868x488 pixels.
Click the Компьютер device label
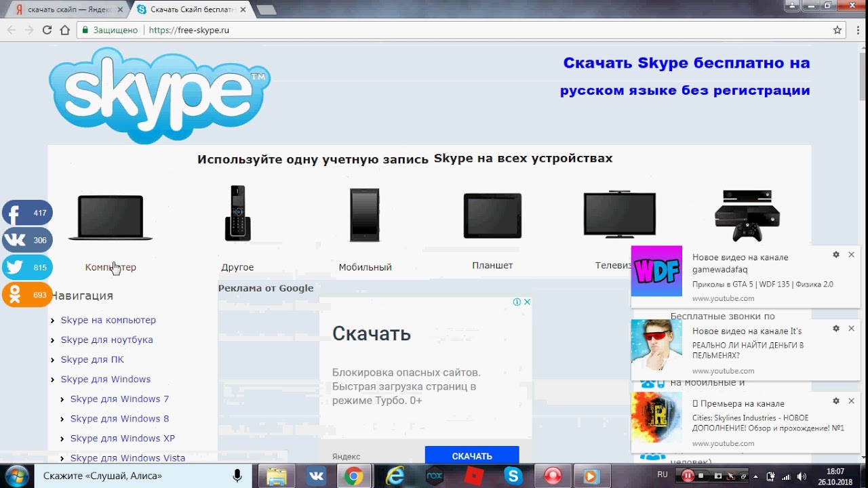pyautogui.click(x=111, y=267)
